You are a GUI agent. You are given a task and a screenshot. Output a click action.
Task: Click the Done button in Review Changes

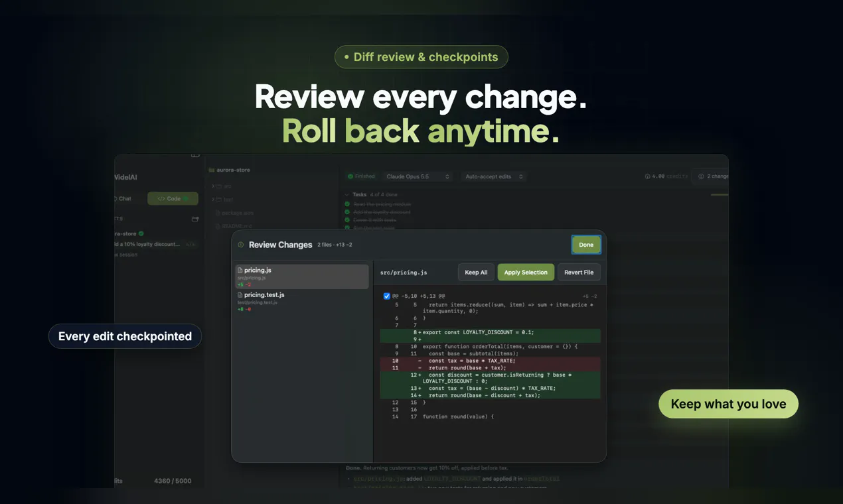pyautogui.click(x=586, y=245)
